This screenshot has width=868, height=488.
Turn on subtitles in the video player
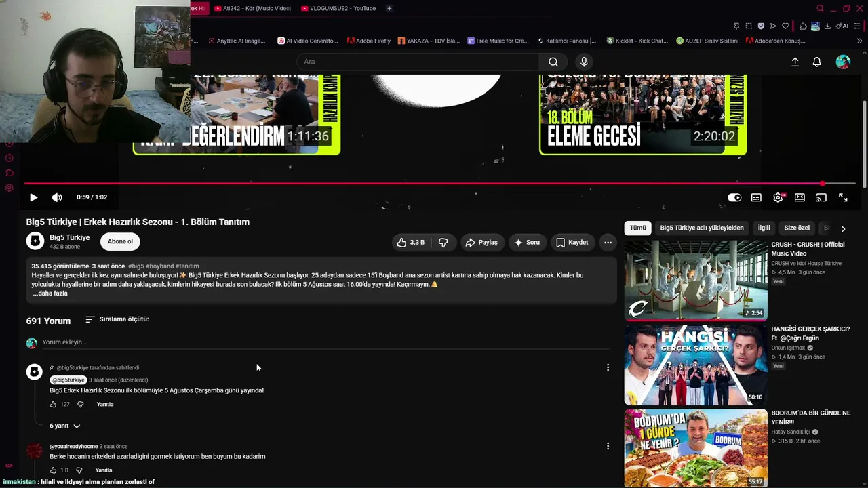tap(756, 197)
